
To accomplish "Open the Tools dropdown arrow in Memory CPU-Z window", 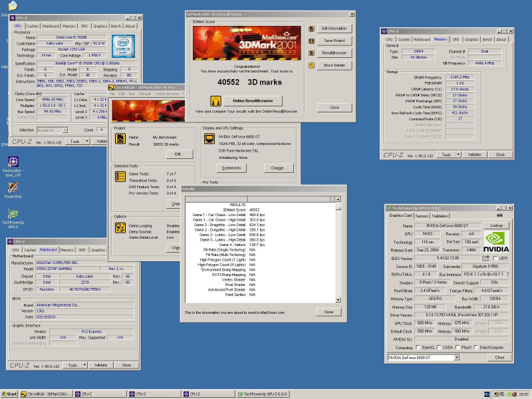I will coord(458,154).
